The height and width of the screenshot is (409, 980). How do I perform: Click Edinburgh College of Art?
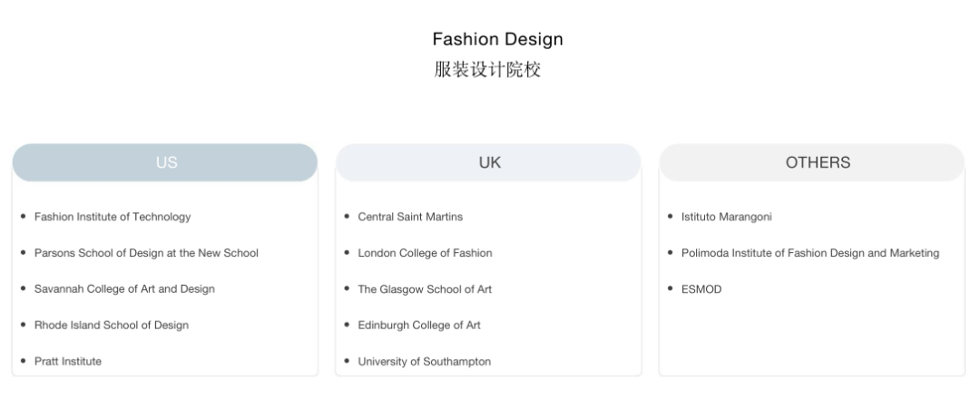pos(419,325)
